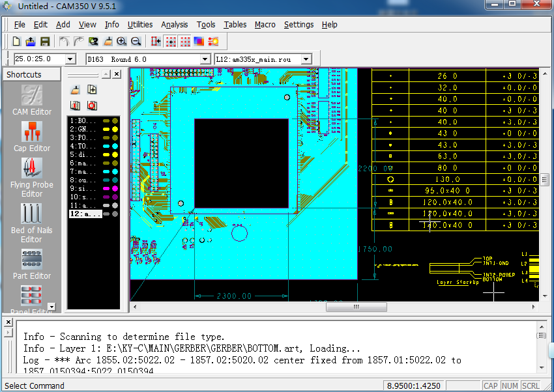
Task: Click the round color swatch for layer 4:TO
Action: pyautogui.click(x=115, y=146)
